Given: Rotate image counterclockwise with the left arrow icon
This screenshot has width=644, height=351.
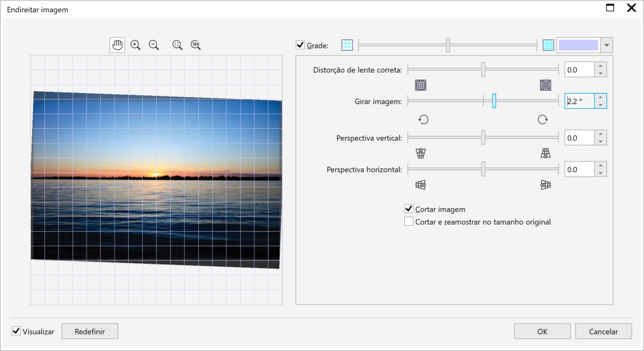Looking at the screenshot, I should click(x=423, y=119).
